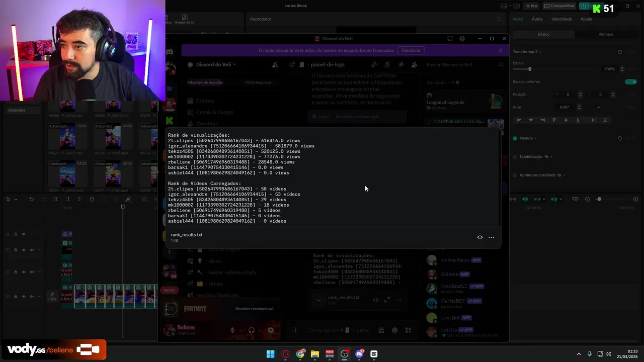The image size is (644, 362).
Task: Reset the Transformar 2 settings
Action: pyautogui.click(x=620, y=52)
